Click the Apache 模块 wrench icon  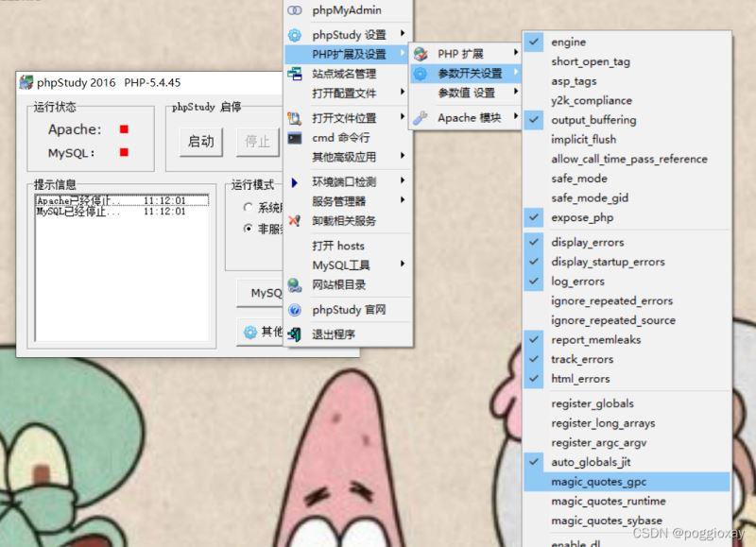pos(421,118)
